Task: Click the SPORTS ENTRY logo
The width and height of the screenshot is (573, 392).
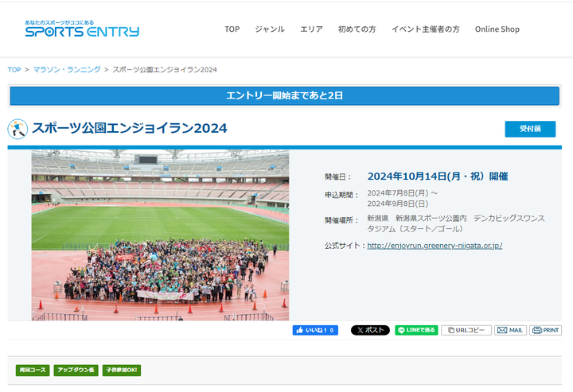Action: [82, 29]
